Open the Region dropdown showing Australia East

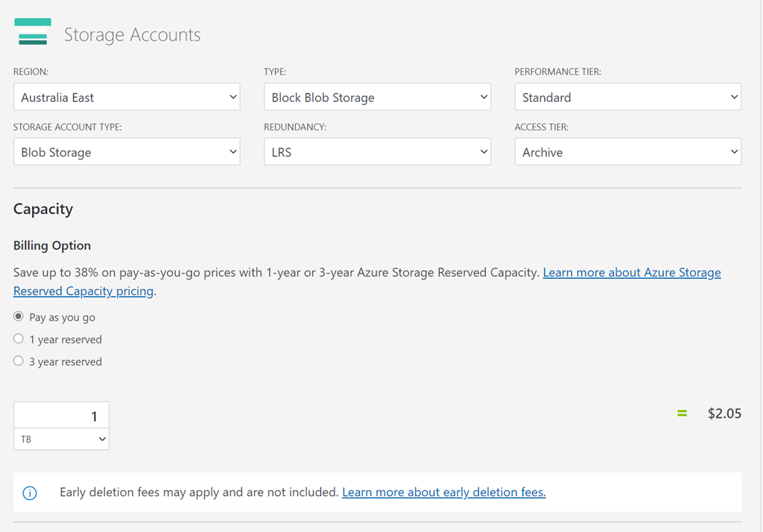click(127, 98)
